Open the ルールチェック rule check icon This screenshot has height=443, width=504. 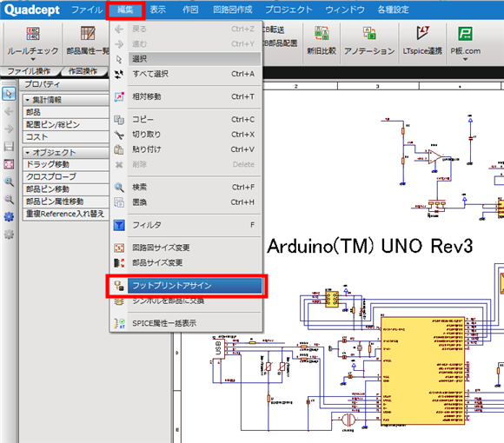click(x=33, y=33)
